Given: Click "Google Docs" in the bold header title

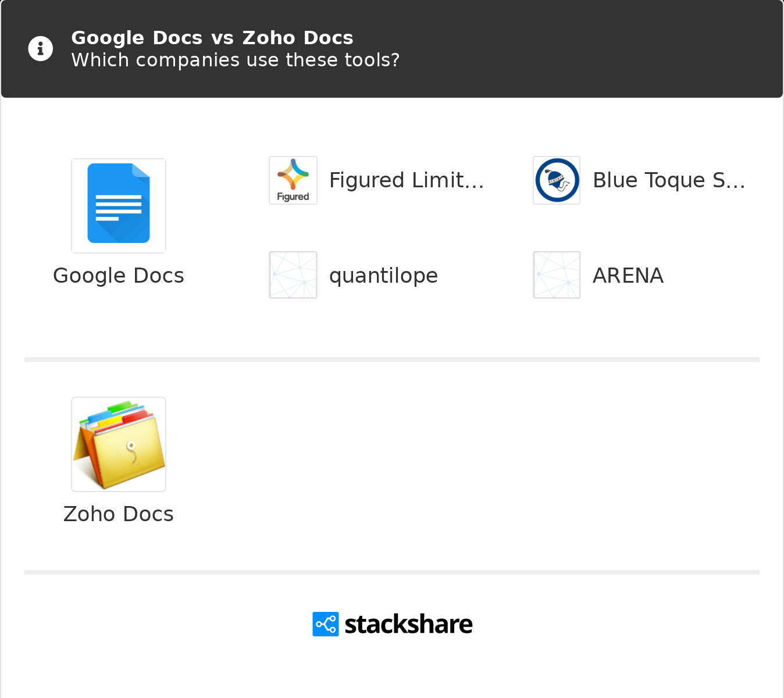Looking at the screenshot, I should [x=137, y=38].
